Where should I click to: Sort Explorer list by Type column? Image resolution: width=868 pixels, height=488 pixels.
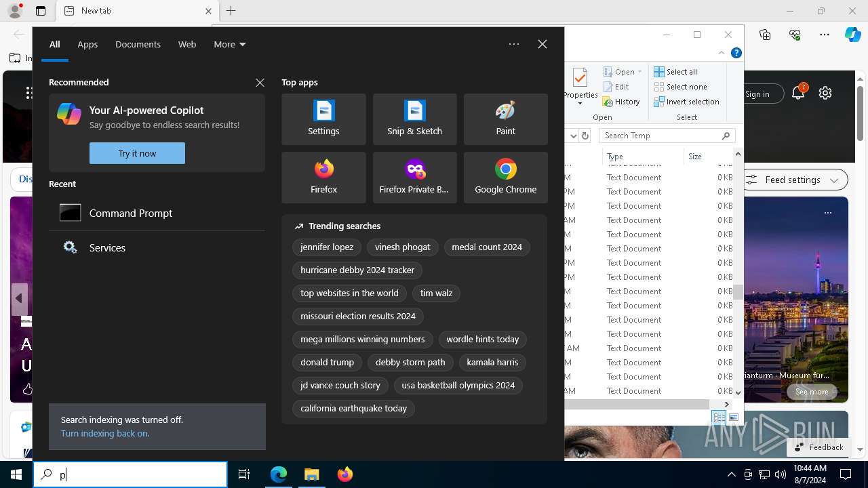coord(643,157)
